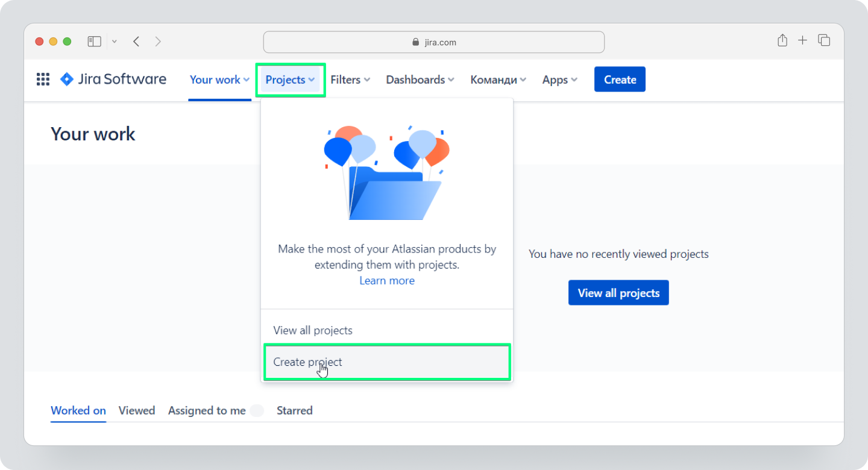Screen dimensions: 868x470
Task: Switch to the Viewed tab
Action: point(137,410)
